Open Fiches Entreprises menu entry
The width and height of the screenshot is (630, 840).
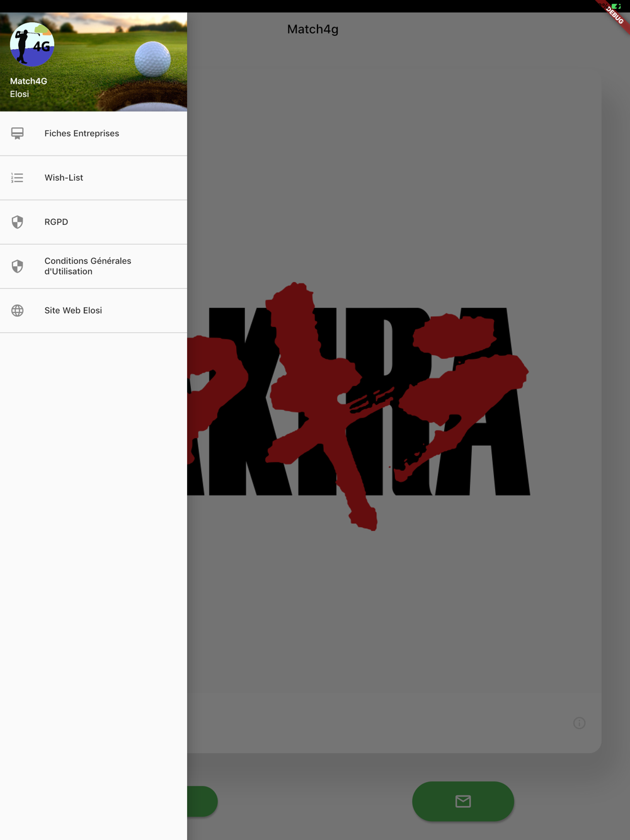93,133
